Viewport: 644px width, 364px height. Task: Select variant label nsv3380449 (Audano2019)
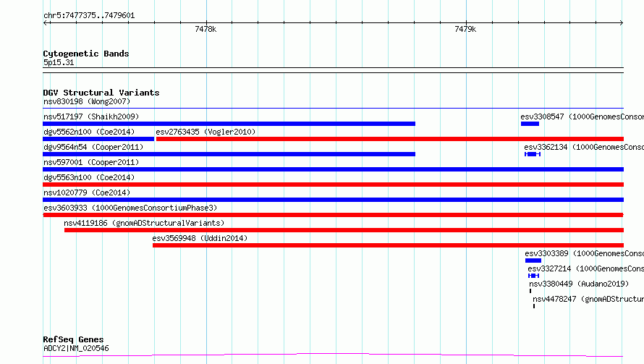(x=579, y=284)
